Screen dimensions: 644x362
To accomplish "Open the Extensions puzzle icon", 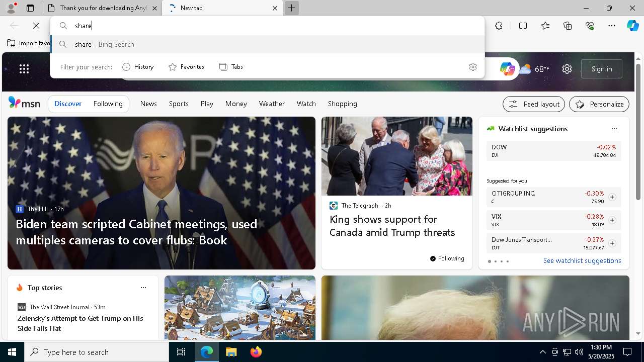I will (x=499, y=26).
